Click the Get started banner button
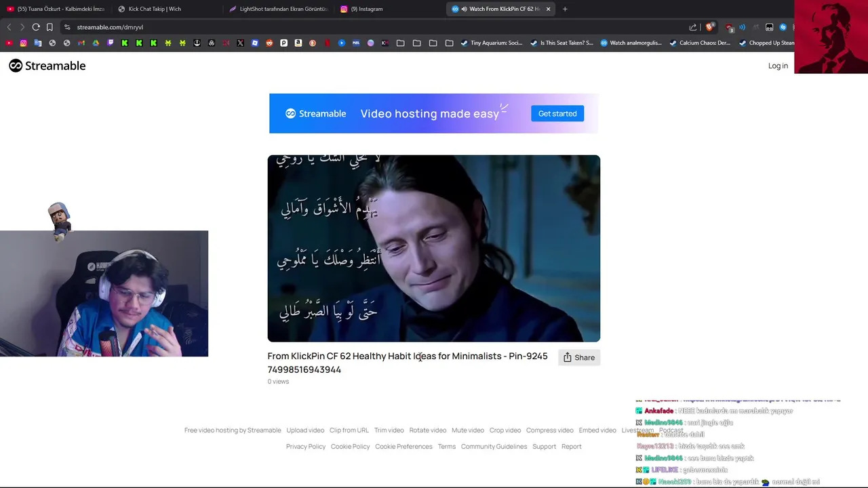The height and width of the screenshot is (488, 868). click(x=557, y=113)
